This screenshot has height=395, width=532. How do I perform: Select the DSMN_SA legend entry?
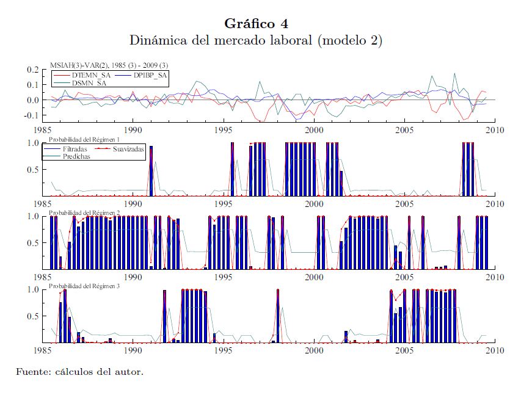(x=89, y=82)
